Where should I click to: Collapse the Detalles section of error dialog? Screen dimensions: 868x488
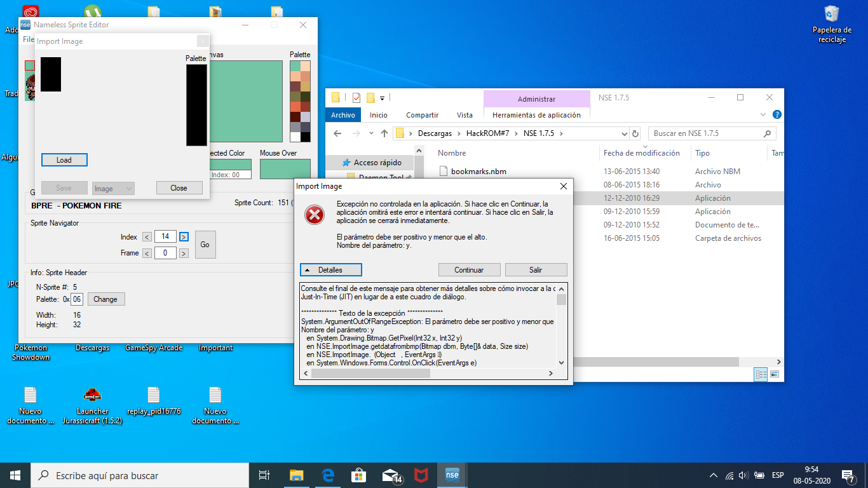(330, 270)
